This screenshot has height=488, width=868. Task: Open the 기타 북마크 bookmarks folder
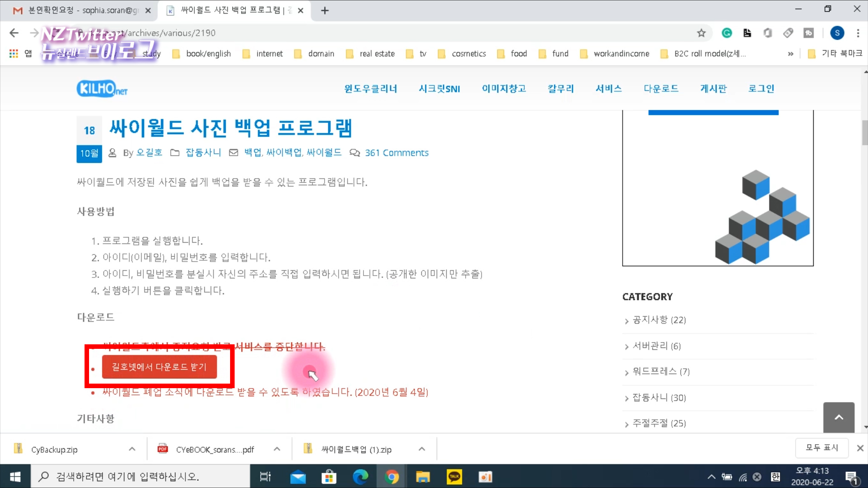(x=835, y=54)
